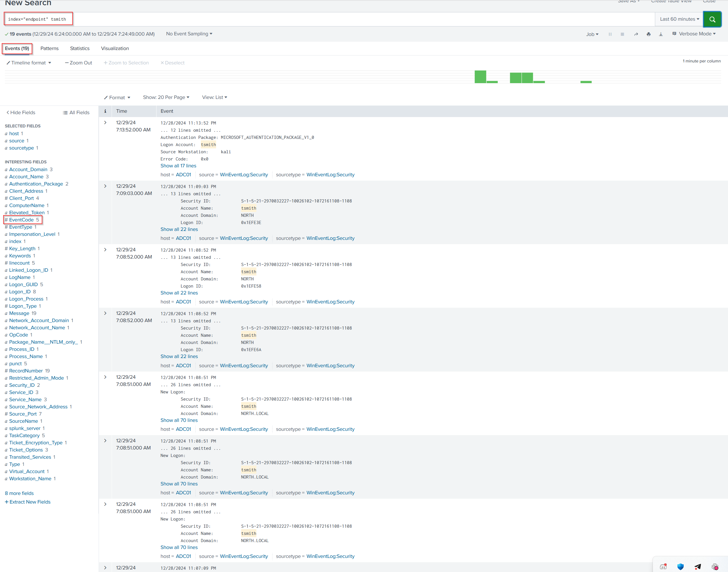Open the info column header icon
This screenshot has height=572, width=728.
coord(105,111)
